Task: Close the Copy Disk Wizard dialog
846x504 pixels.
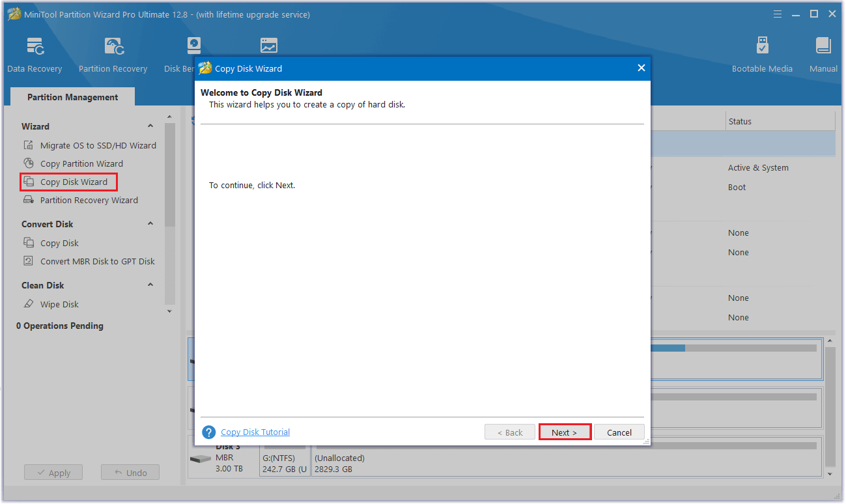Action: [641, 68]
